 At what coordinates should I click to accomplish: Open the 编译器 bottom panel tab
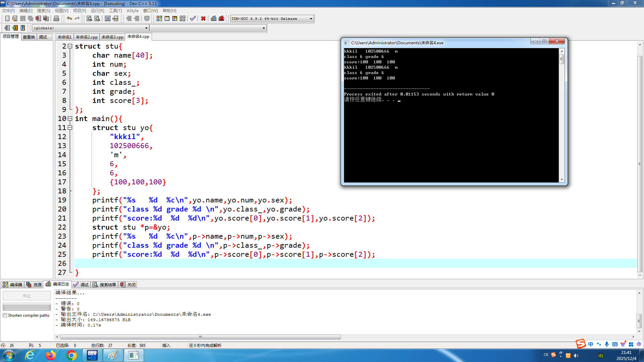(x=13, y=285)
